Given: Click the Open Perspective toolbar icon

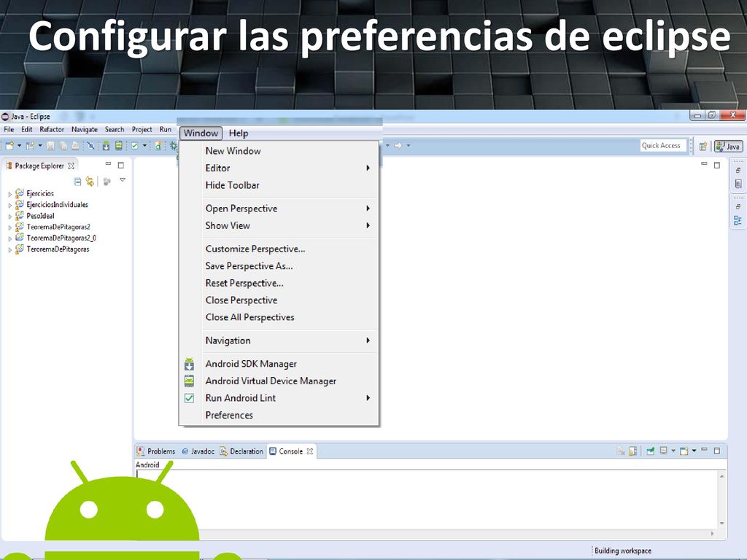Looking at the screenshot, I should click(x=703, y=146).
